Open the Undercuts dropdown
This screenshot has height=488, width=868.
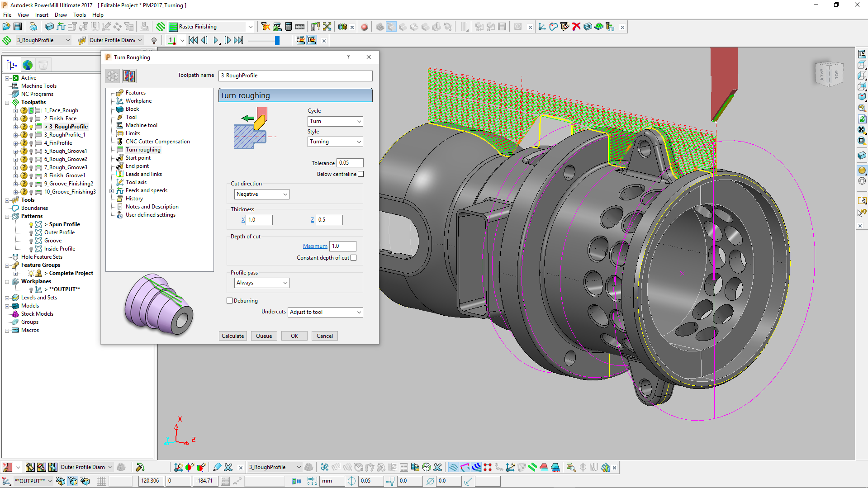(325, 312)
